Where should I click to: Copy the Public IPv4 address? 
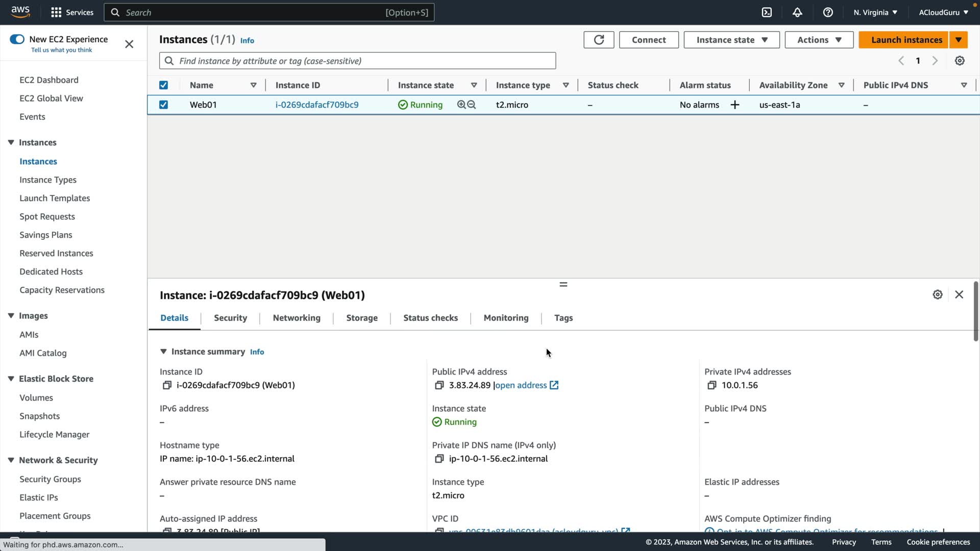coord(439,385)
